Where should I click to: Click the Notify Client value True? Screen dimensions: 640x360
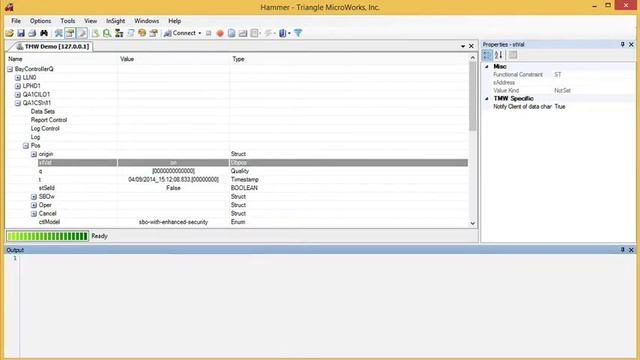pyautogui.click(x=560, y=107)
